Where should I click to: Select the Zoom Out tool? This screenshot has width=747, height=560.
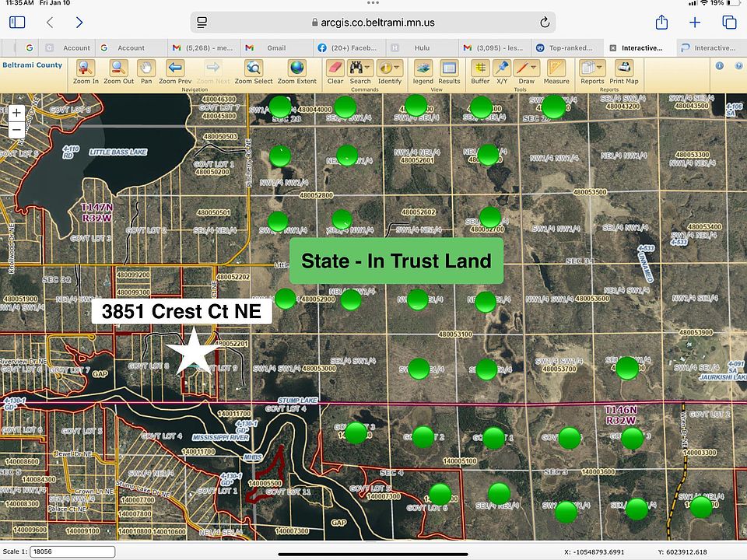(118, 69)
